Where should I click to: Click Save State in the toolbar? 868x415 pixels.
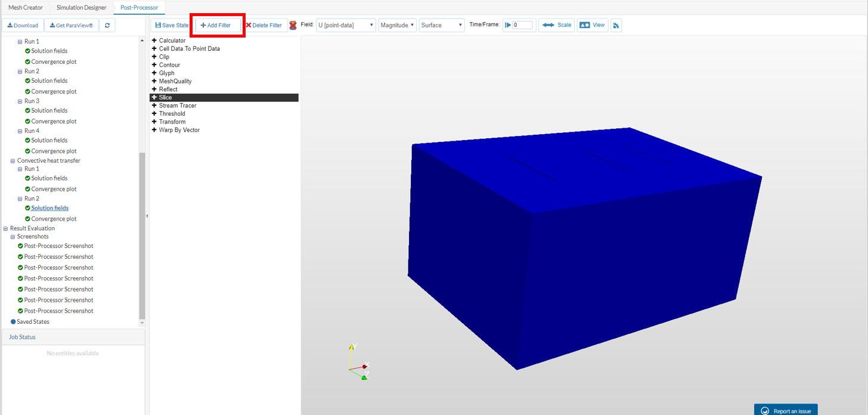click(x=172, y=25)
